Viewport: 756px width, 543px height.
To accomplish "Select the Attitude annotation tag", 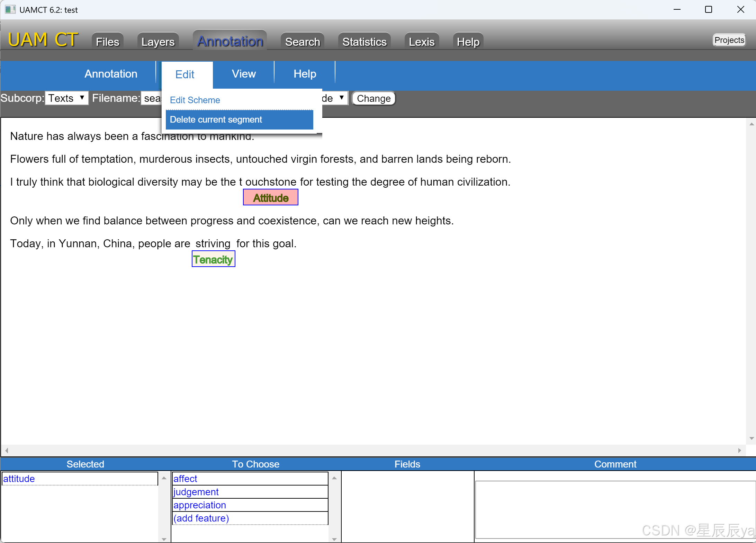I will point(270,197).
